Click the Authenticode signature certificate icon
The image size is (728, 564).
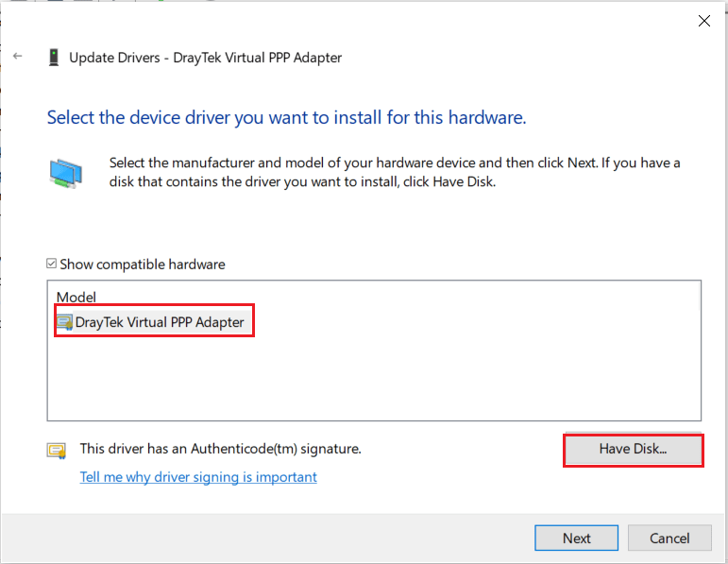pos(57,451)
